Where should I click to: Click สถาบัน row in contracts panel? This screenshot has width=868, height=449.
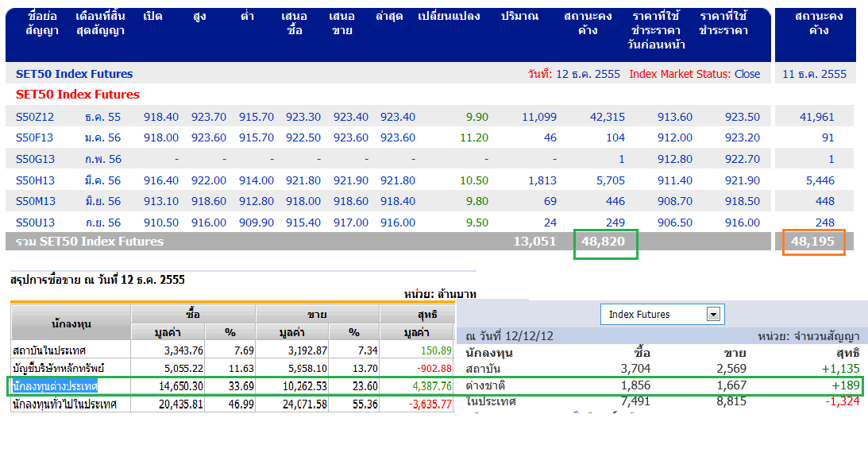tap(484, 369)
